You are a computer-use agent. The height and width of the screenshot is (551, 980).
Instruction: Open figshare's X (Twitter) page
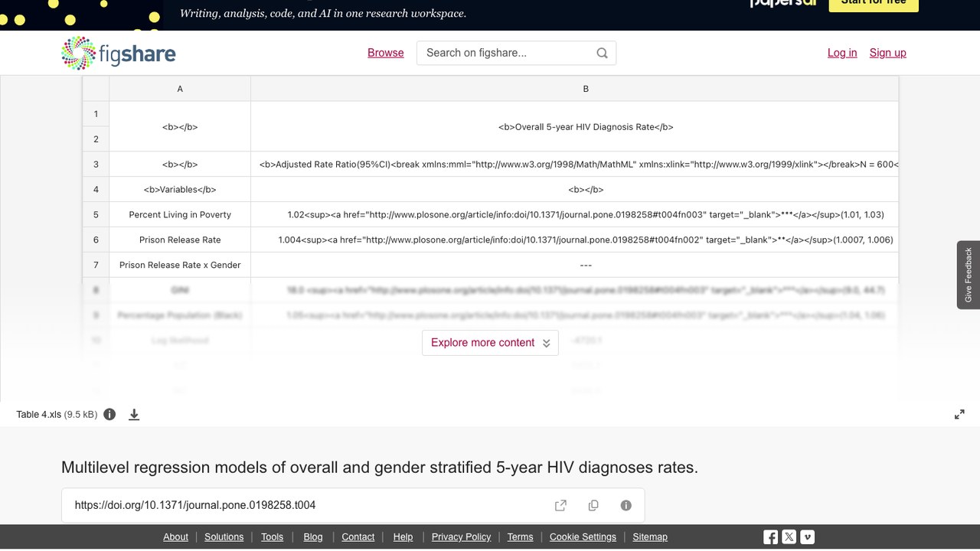click(789, 537)
